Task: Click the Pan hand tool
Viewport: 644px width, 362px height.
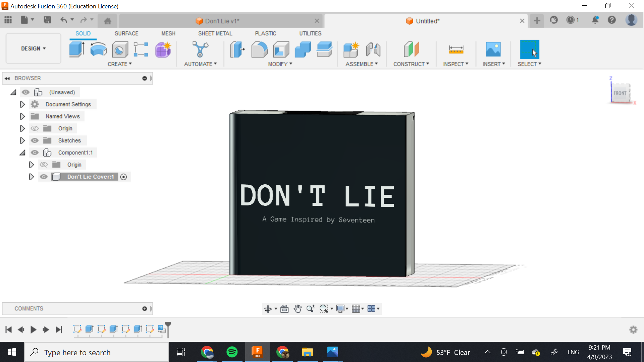Action: (298, 309)
